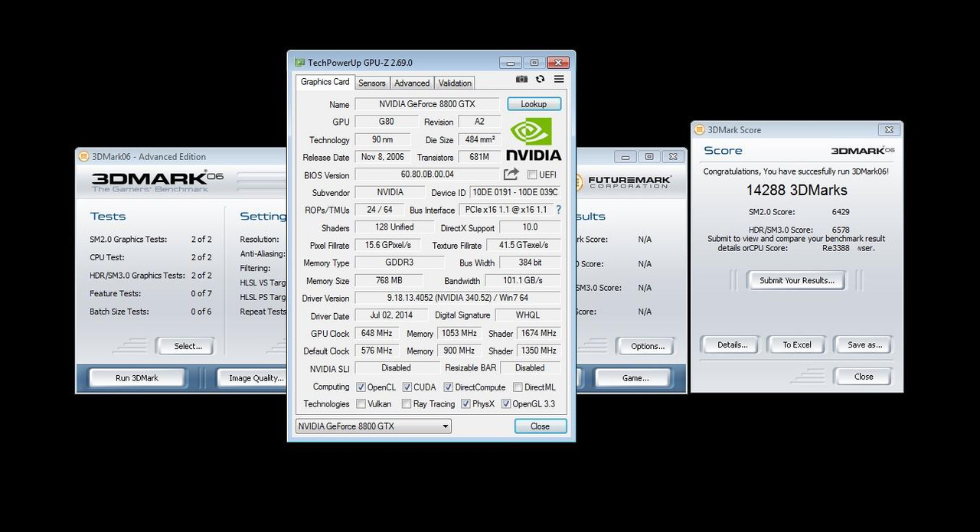Screen dimensions: 980x532
Task: Toggle the PhysX checkbox
Action: point(465,404)
